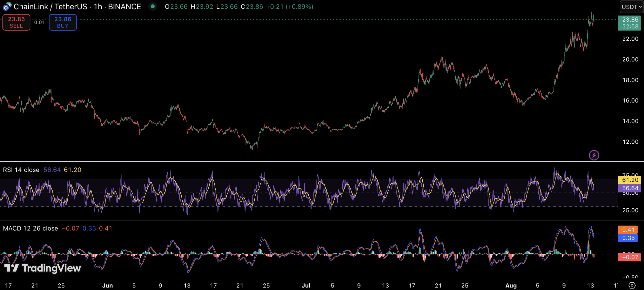
Task: Click the red -0.07 MACD histogram label
Action: pos(630,257)
